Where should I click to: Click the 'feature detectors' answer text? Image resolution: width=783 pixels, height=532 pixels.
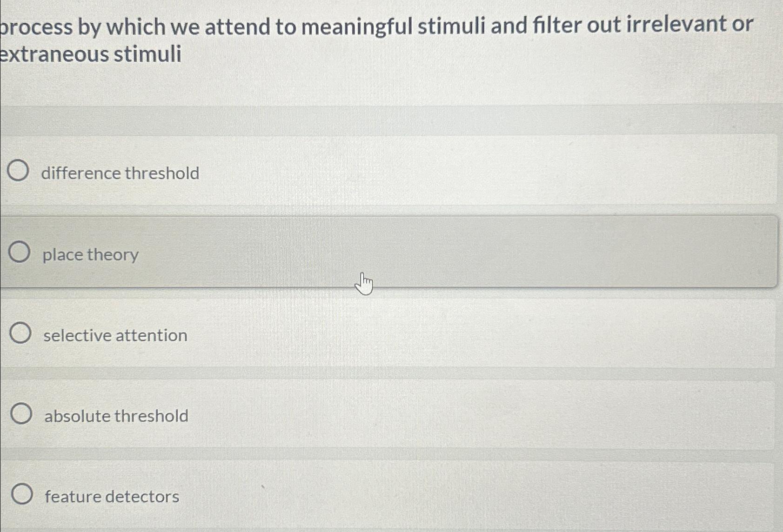(111, 496)
